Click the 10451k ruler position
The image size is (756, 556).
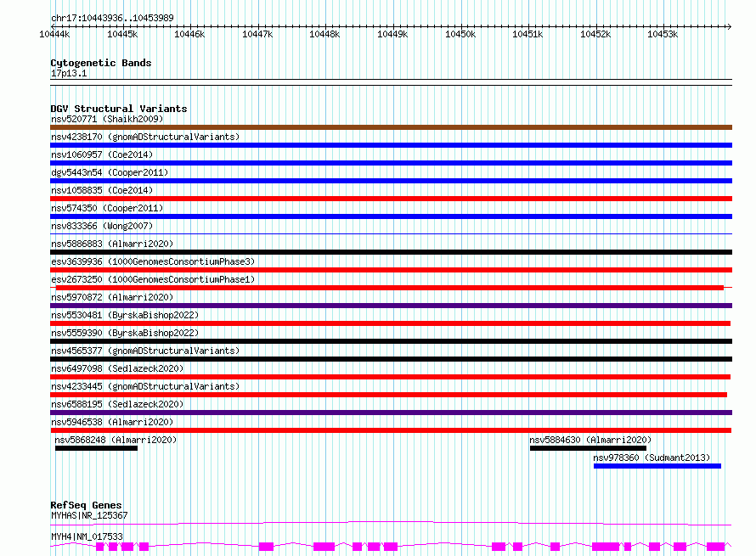[528, 34]
